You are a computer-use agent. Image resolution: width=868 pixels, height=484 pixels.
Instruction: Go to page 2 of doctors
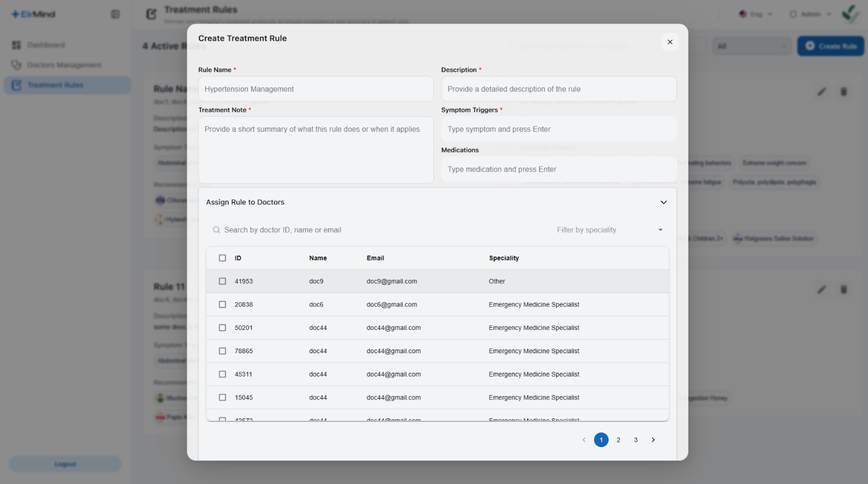coord(618,440)
